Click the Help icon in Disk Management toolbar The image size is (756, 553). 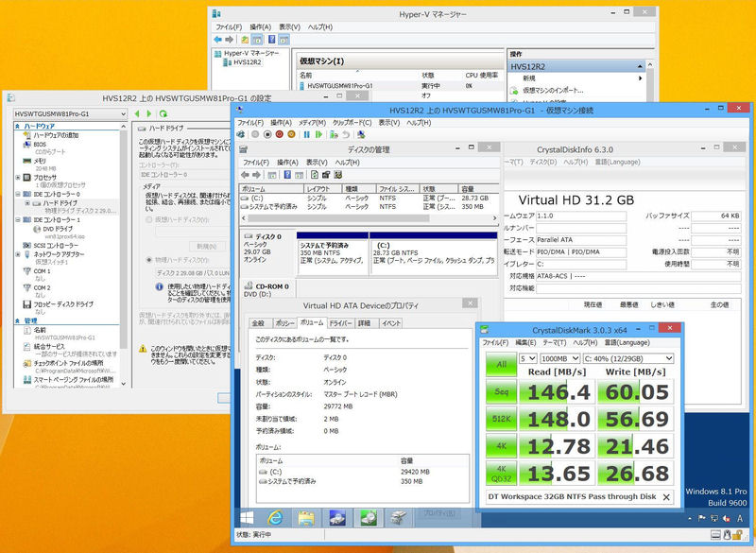tap(287, 175)
